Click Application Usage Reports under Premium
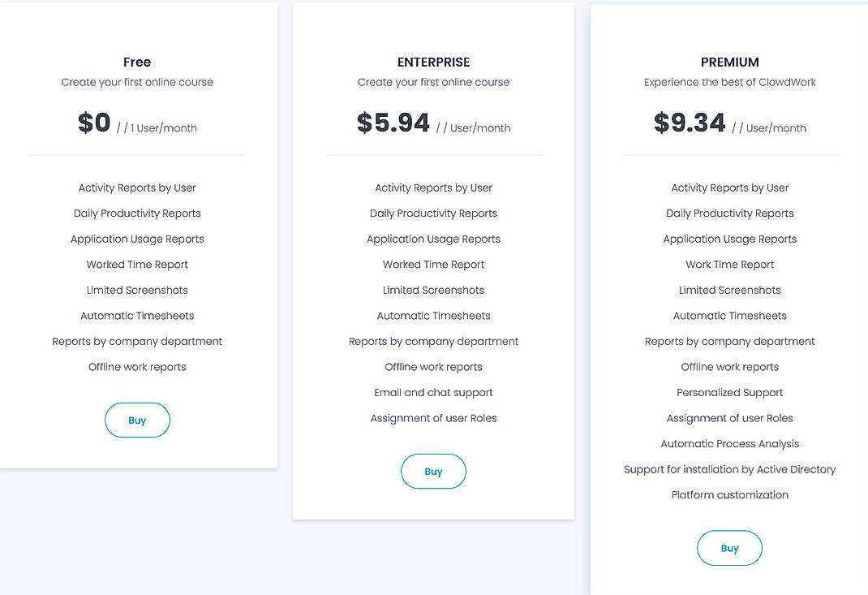The width and height of the screenshot is (868, 595). pos(729,239)
